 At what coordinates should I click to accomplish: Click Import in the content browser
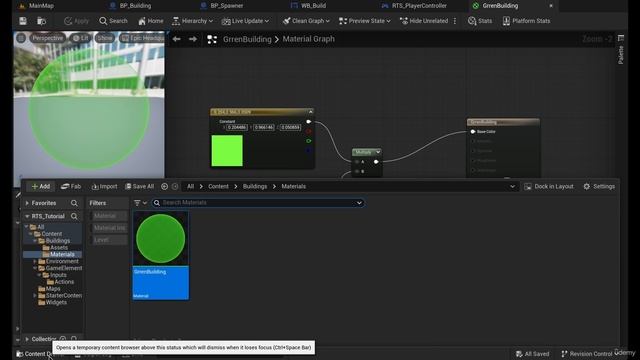(x=104, y=187)
